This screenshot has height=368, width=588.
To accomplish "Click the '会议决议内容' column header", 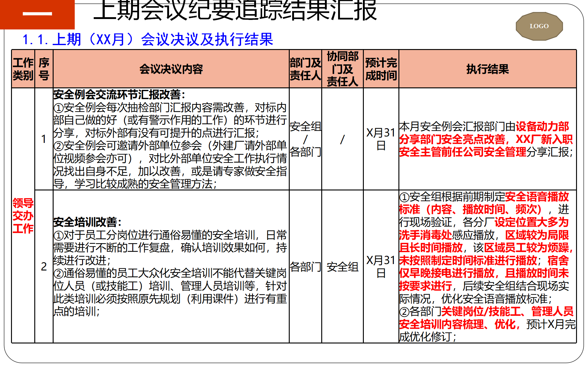I will click(x=171, y=69).
